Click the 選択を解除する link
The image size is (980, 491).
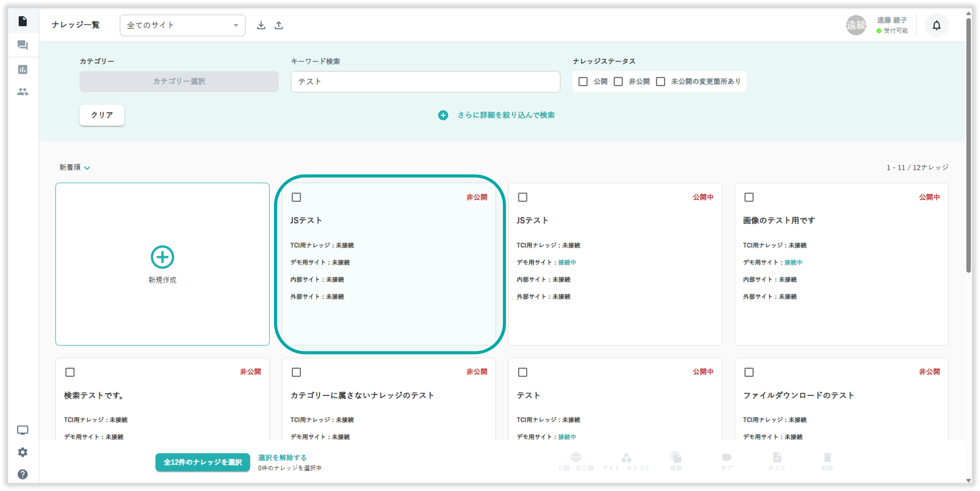click(x=282, y=457)
